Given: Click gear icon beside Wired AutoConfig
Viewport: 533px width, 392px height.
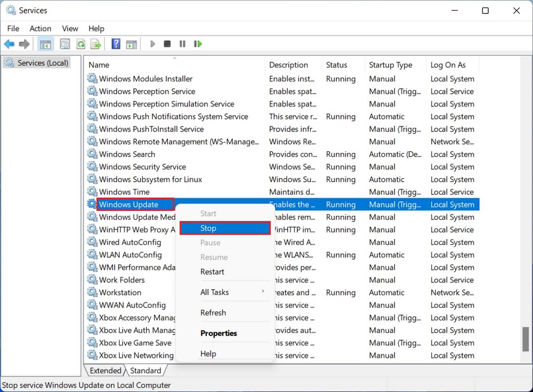Looking at the screenshot, I should click(92, 242).
